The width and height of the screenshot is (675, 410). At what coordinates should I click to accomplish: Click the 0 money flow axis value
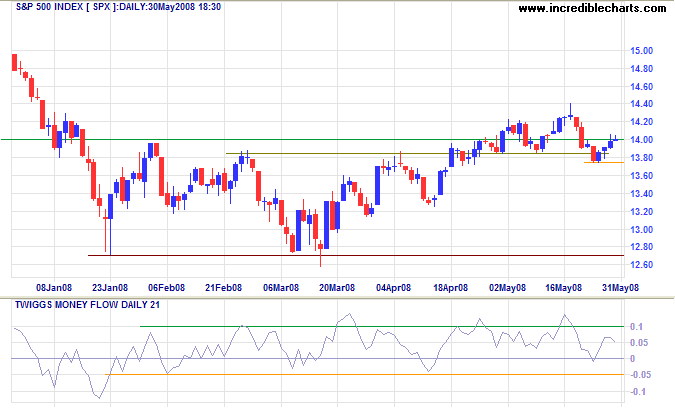(x=632, y=359)
